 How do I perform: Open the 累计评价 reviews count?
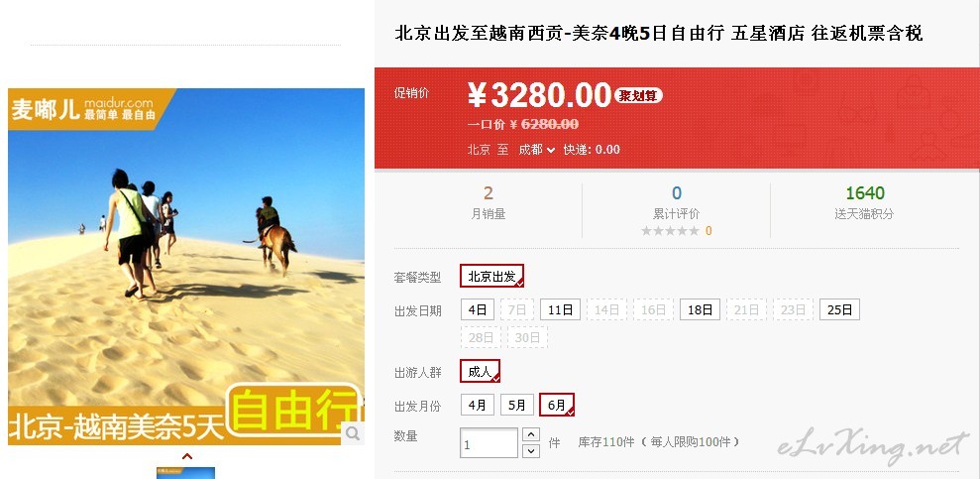point(676,193)
